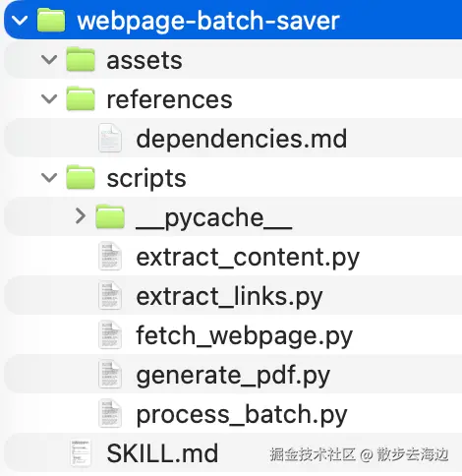Collapse the assets folder chevron
This screenshot has height=476, width=462.
point(49,60)
